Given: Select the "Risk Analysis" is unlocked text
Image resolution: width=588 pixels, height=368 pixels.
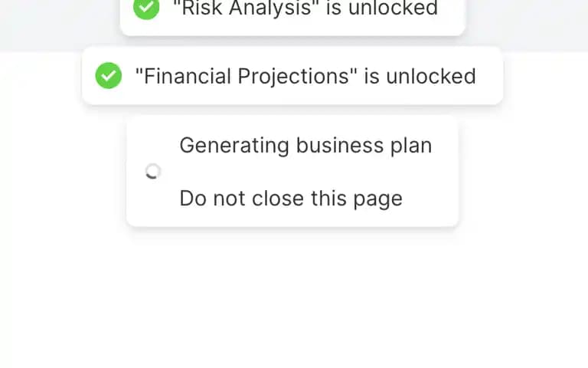Looking at the screenshot, I should (305, 8).
